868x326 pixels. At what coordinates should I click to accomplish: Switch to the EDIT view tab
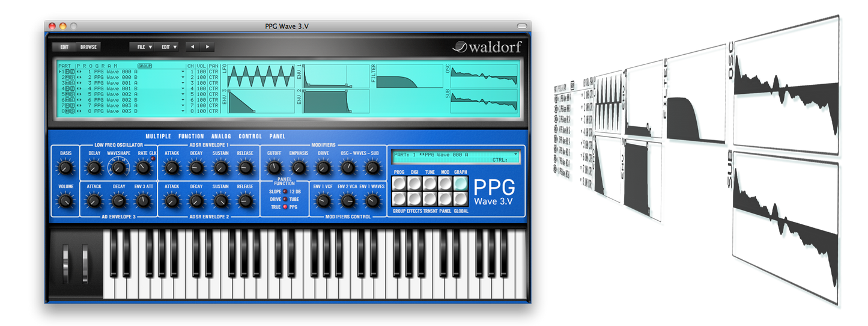coord(64,46)
